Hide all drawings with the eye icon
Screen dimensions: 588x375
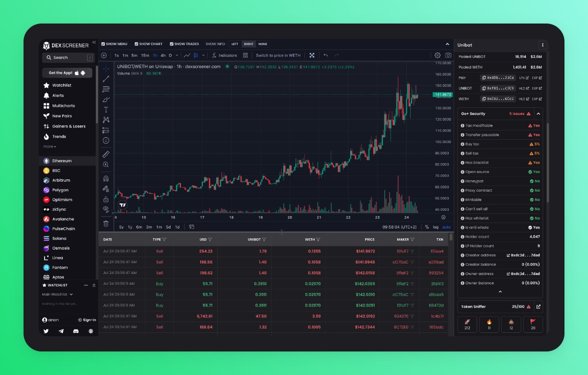point(106,209)
